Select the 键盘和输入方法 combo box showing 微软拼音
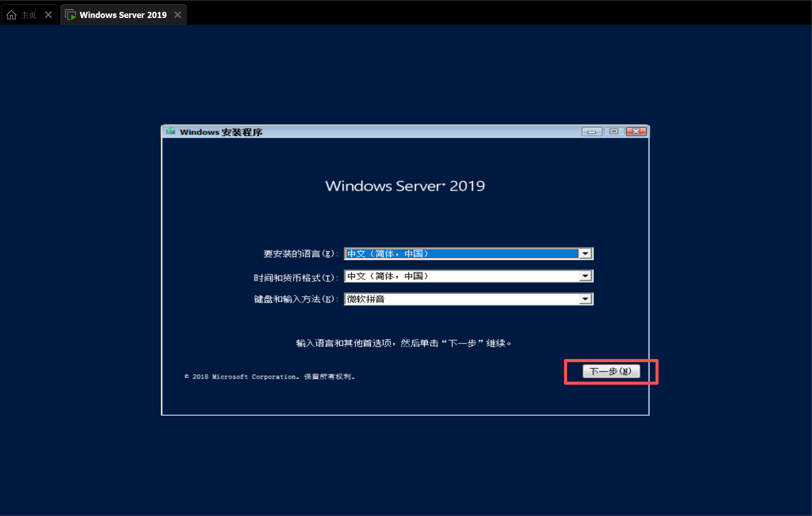812x516 pixels. click(469, 299)
